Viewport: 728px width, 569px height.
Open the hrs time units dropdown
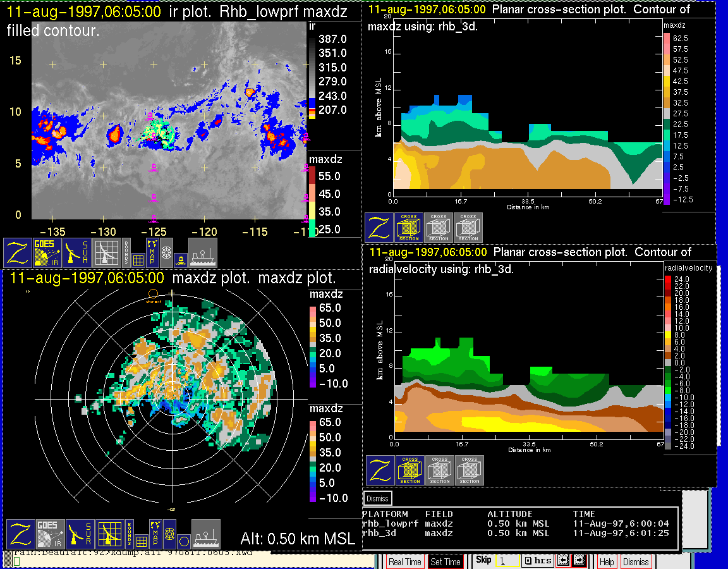538,561
